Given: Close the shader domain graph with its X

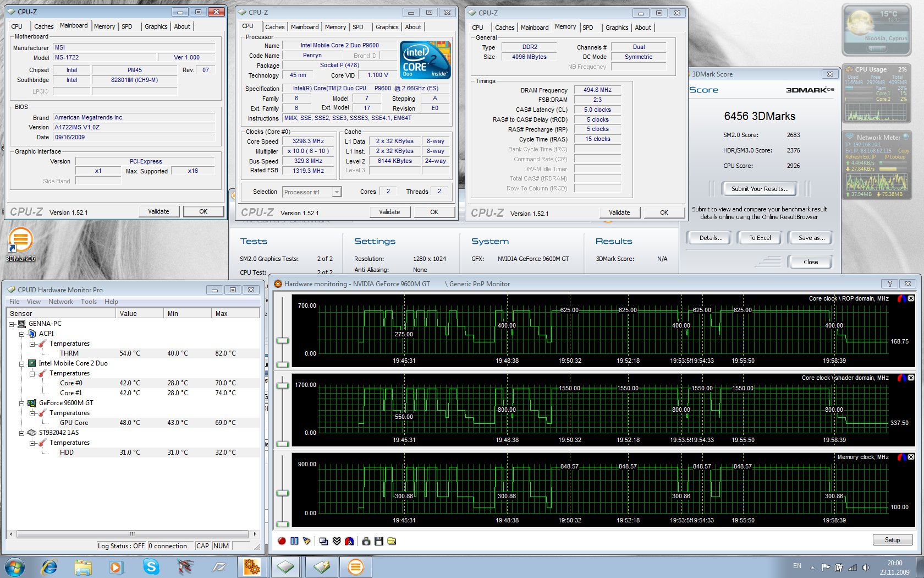Looking at the screenshot, I should (911, 378).
